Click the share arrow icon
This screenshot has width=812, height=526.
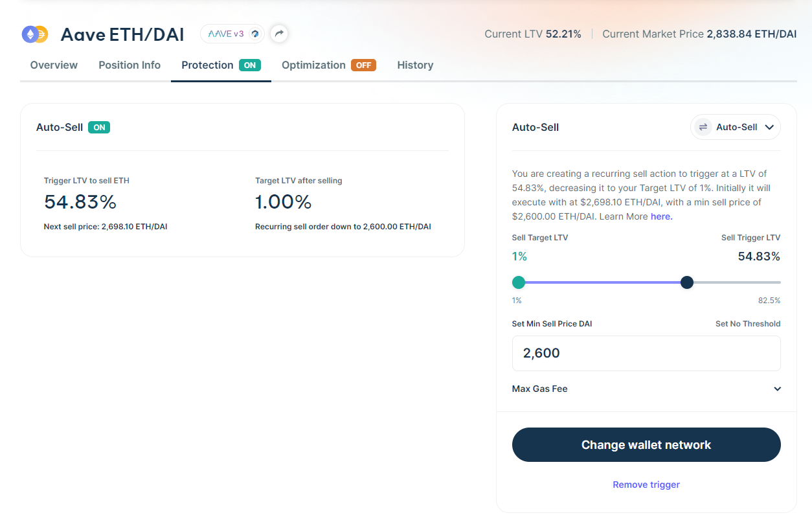(279, 34)
